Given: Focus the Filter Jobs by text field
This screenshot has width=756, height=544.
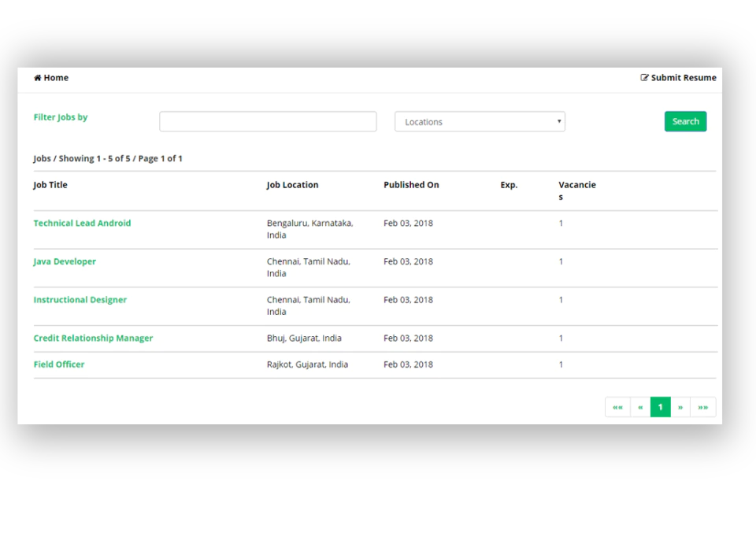Looking at the screenshot, I should 268,121.
